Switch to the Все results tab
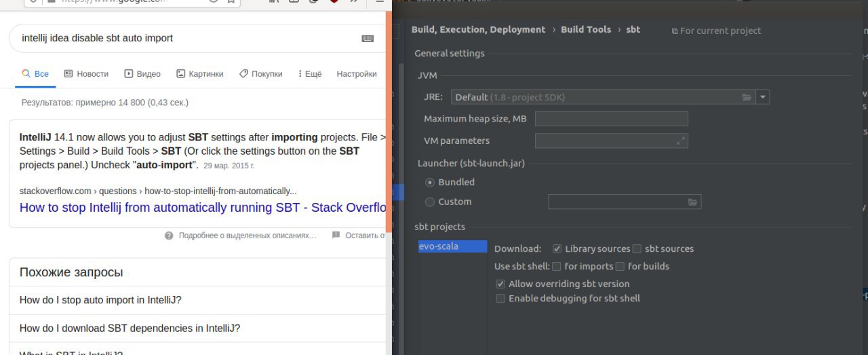 35,74
